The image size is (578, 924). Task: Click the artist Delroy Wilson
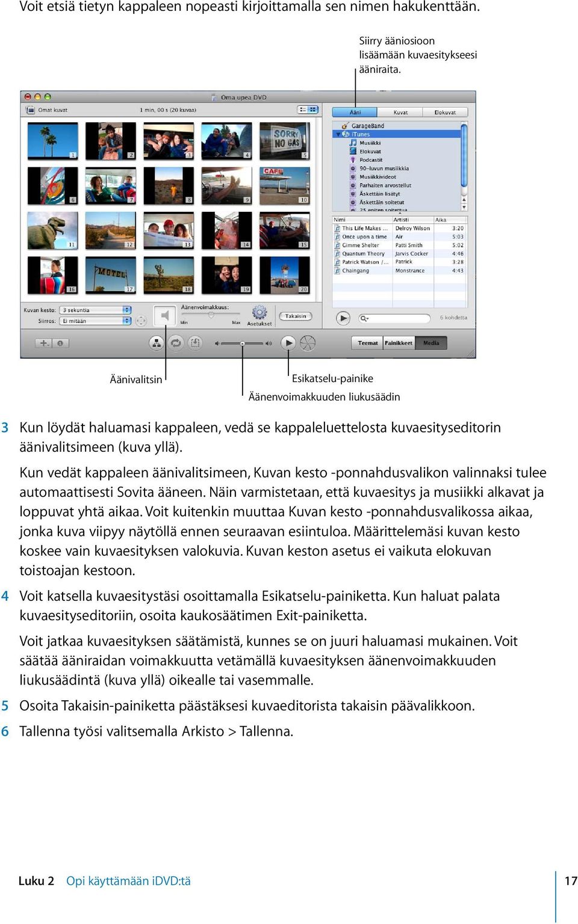pyautogui.click(x=412, y=229)
